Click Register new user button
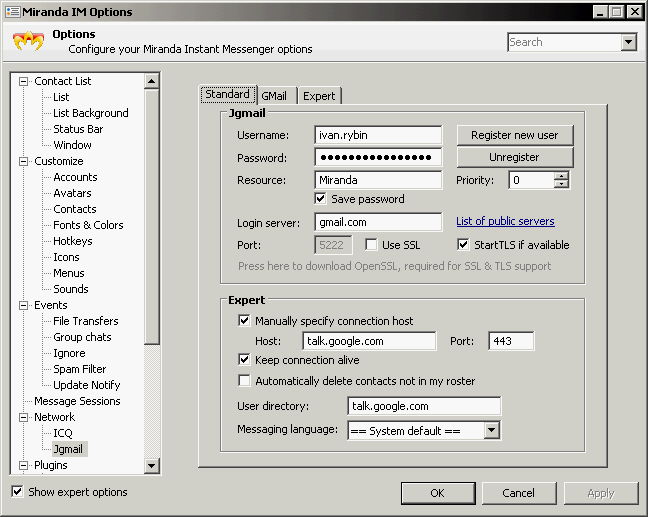Image resolution: width=648 pixels, height=517 pixels. (x=515, y=135)
